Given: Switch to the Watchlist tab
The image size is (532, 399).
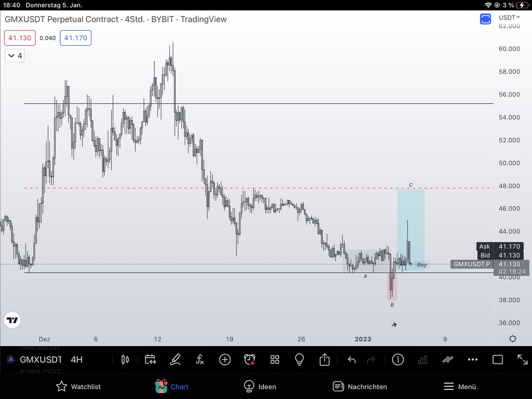Looking at the screenshot, I should pyautogui.click(x=78, y=387).
